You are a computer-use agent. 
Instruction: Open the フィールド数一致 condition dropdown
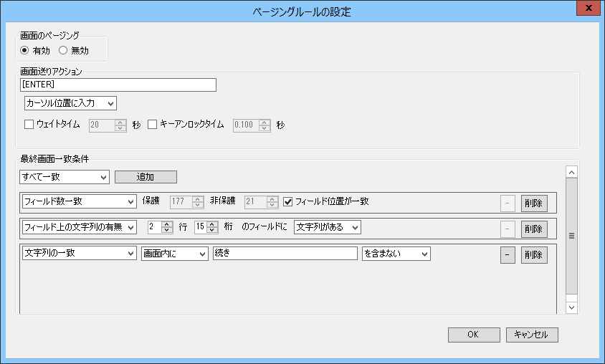point(80,201)
